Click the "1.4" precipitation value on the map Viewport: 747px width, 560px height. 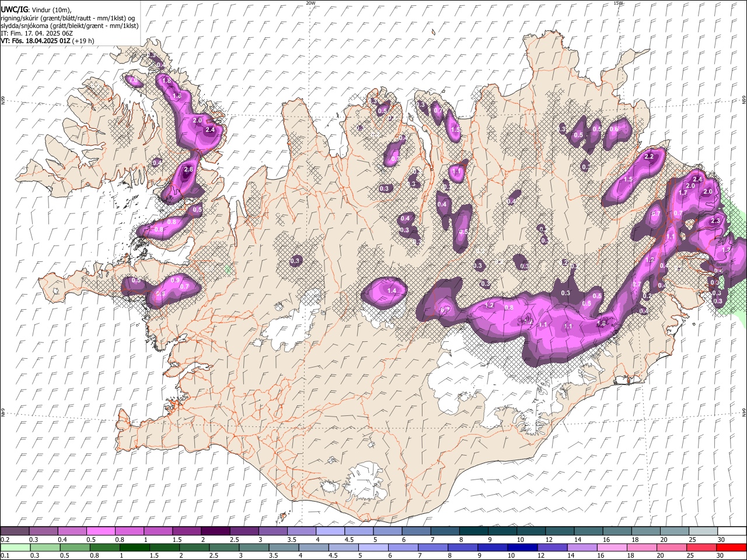(x=392, y=290)
